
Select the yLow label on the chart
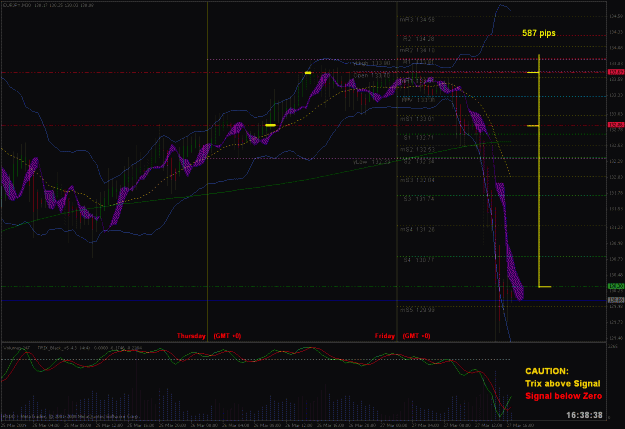pos(371,162)
